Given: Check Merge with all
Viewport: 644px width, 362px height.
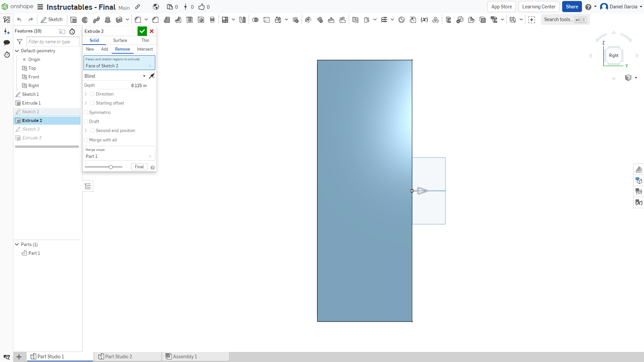Looking at the screenshot, I should [86, 140].
